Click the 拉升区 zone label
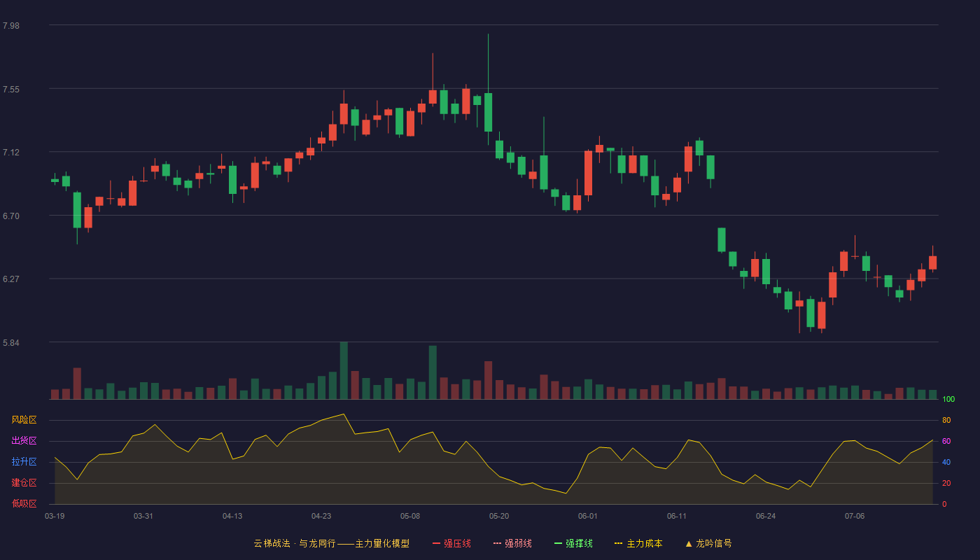980x560 pixels. 24,462
